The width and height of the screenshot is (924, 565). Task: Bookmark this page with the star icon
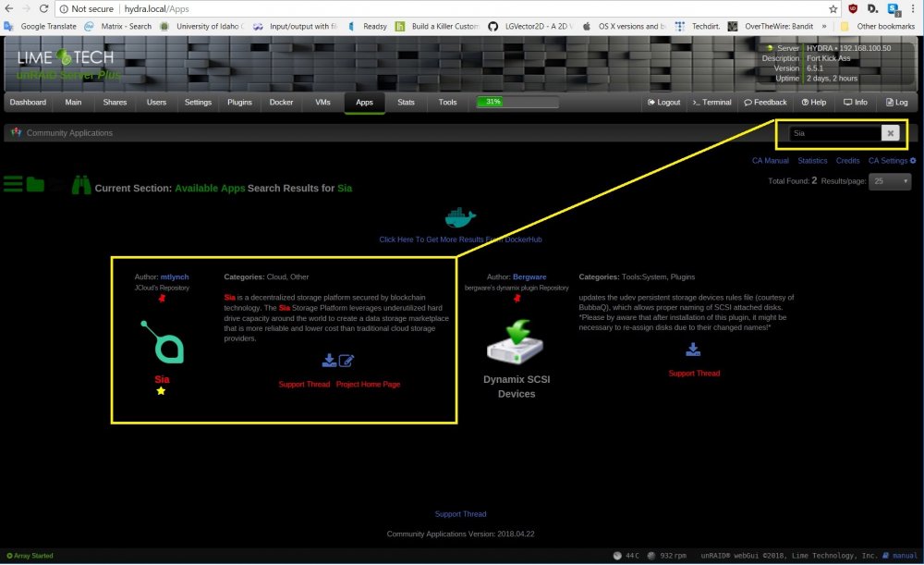pyautogui.click(x=833, y=9)
